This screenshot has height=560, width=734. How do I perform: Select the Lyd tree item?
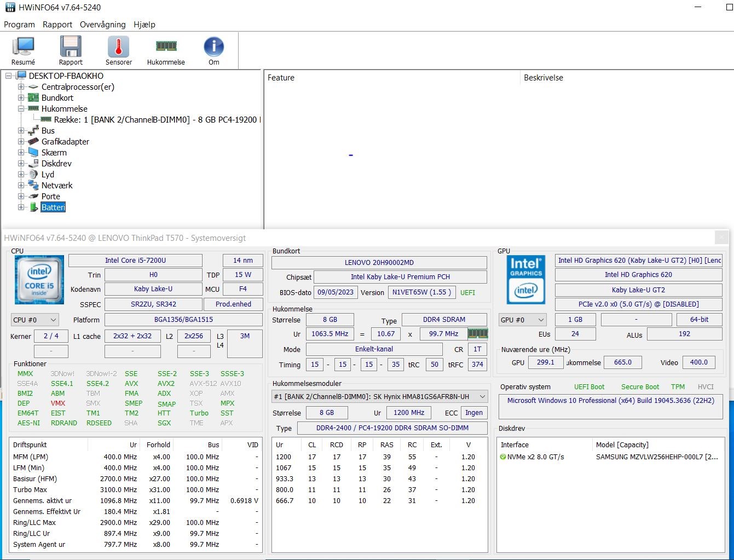pos(48,174)
